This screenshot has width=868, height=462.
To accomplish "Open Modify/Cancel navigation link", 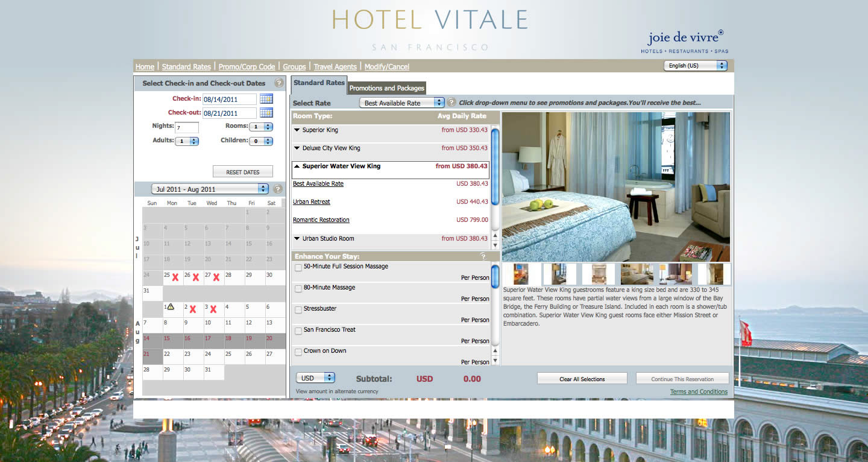I will click(x=387, y=67).
